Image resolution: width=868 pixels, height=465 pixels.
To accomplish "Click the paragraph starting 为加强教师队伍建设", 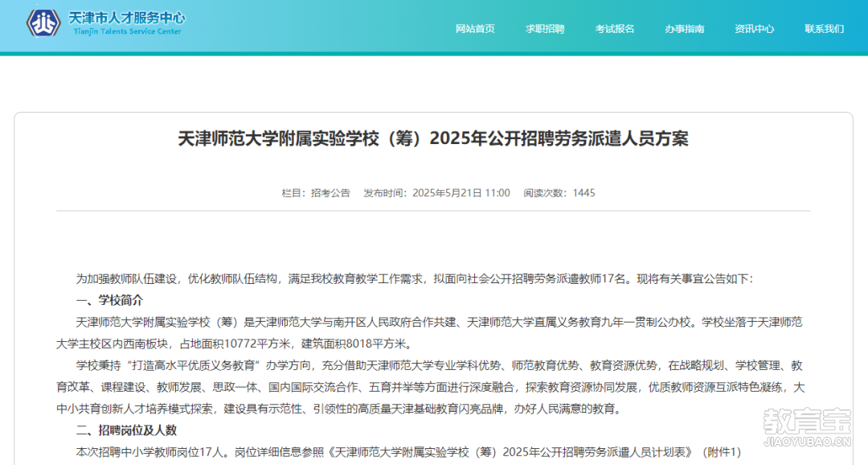I will 415,279.
